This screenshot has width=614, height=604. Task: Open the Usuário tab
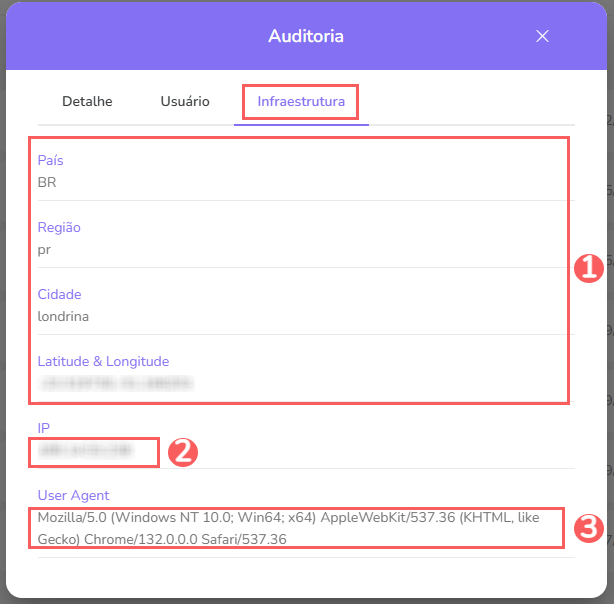point(185,101)
